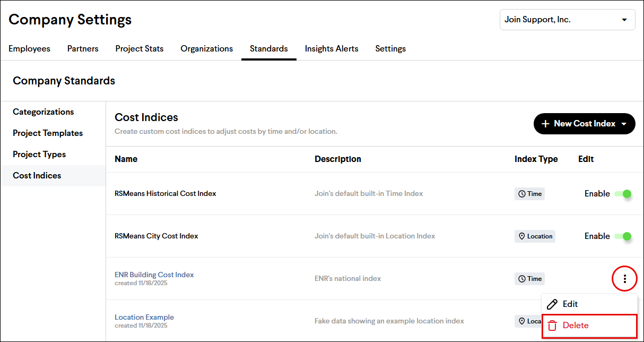The height and width of the screenshot is (342, 644).
Task: Choose Project Types in the sidebar
Action: [x=39, y=155]
